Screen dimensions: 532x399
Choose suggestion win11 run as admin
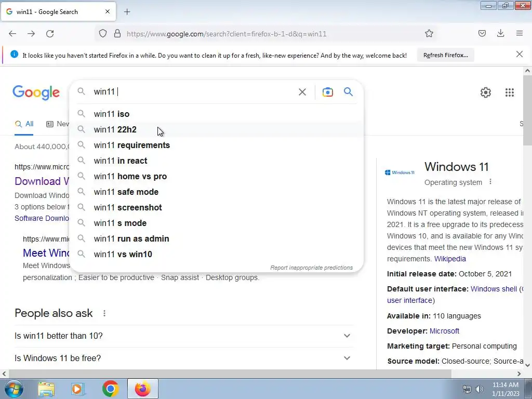216,239
